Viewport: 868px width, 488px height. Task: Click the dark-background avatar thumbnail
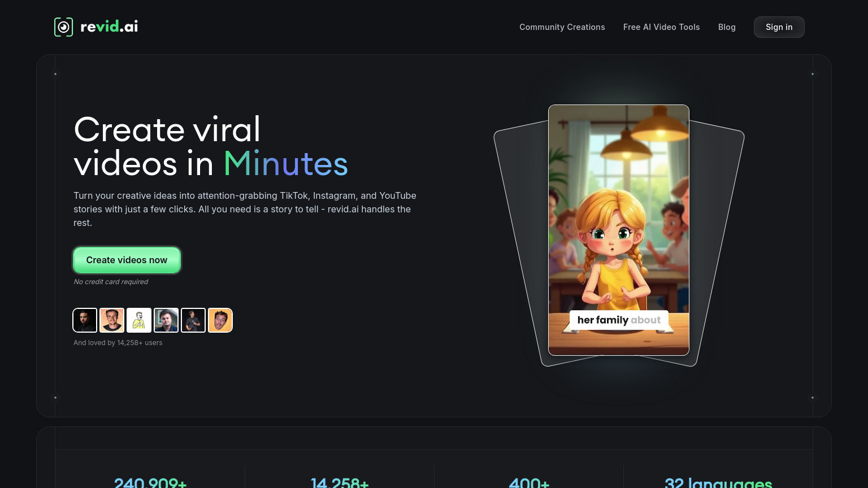[193, 320]
